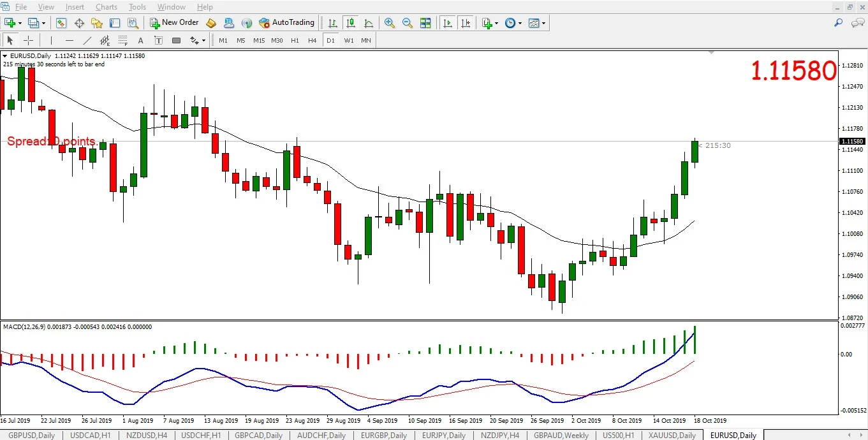Select the Fibonacci Retracement tool
Image resolution: width=868 pixels, height=440 pixels.
123,40
